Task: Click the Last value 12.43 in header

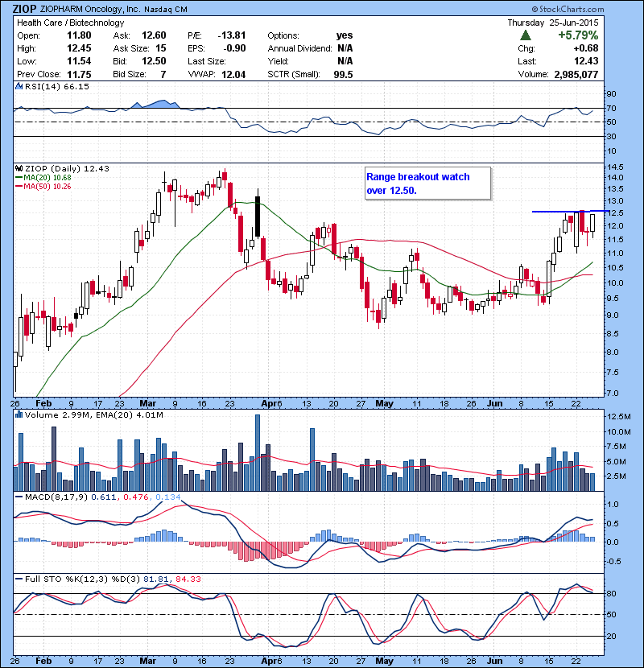Action: click(x=586, y=61)
